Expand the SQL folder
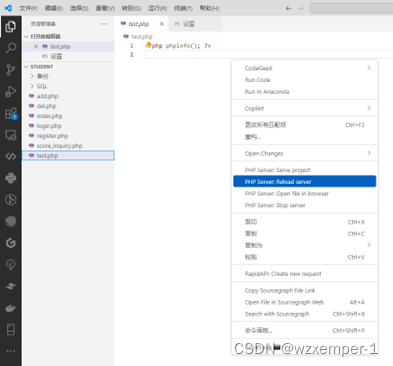This screenshot has height=366, width=393. (x=32, y=86)
